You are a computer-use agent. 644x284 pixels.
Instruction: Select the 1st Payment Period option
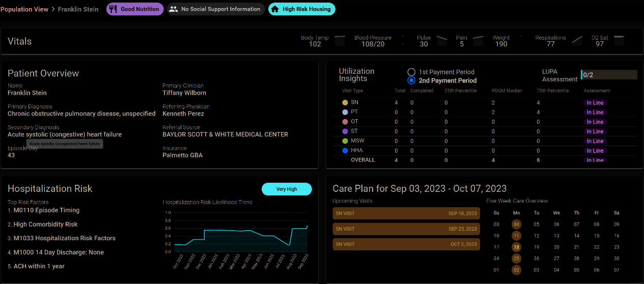tap(411, 72)
